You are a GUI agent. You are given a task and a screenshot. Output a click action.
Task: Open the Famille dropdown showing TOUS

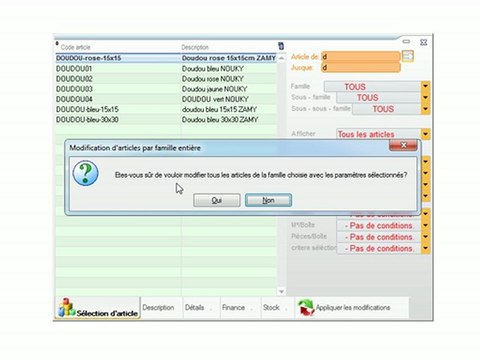[425, 87]
